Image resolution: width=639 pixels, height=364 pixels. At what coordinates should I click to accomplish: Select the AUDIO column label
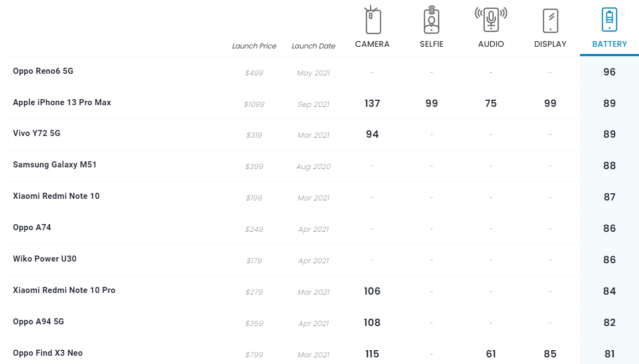tap(491, 44)
